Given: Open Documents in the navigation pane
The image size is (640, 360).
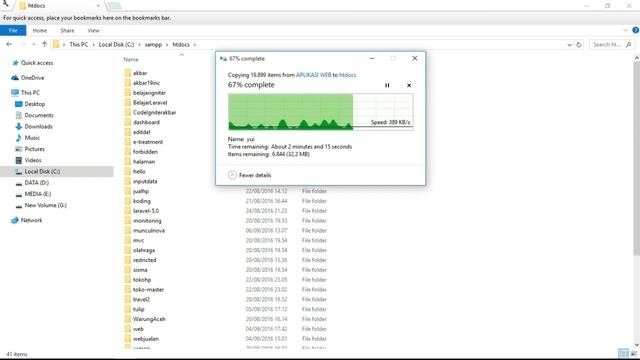Looking at the screenshot, I should (34, 116).
